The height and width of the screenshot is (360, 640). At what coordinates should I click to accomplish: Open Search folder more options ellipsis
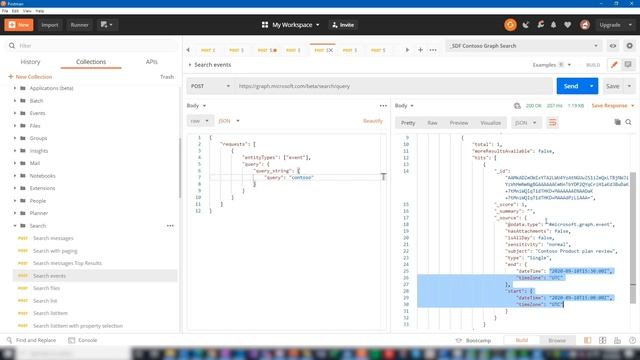pyautogui.click(x=170, y=226)
